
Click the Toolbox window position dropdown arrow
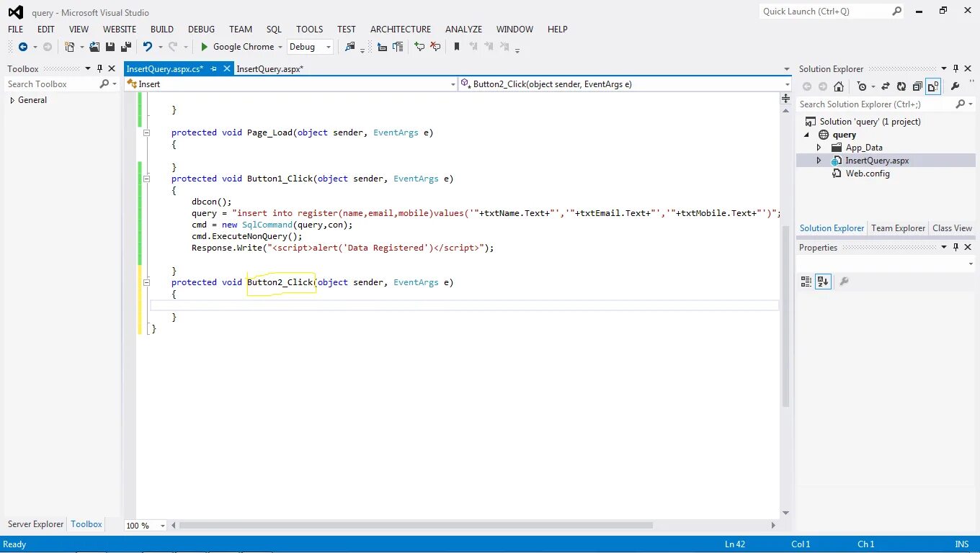click(x=88, y=69)
